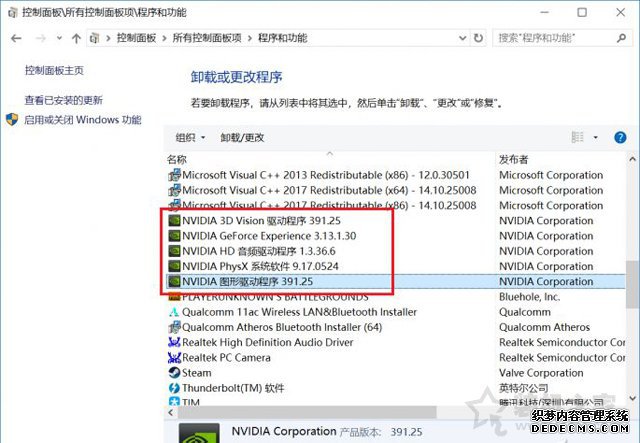This screenshot has width=640, height=443.
Task: Go up one folder level
Action: [76, 38]
